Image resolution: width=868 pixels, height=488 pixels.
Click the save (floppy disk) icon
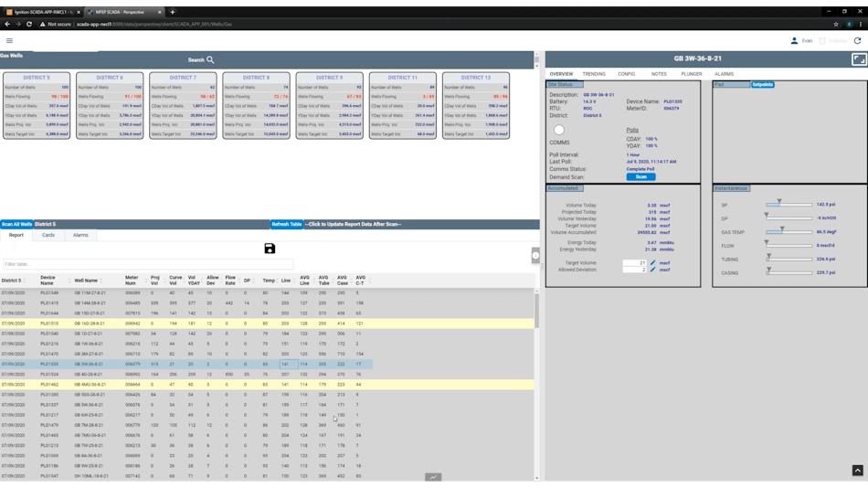pyautogui.click(x=270, y=249)
